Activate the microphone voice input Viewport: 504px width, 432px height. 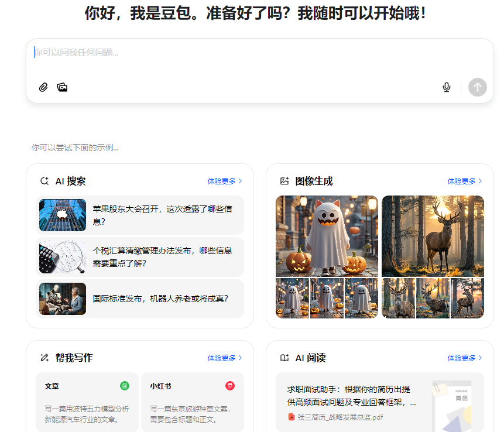click(447, 87)
